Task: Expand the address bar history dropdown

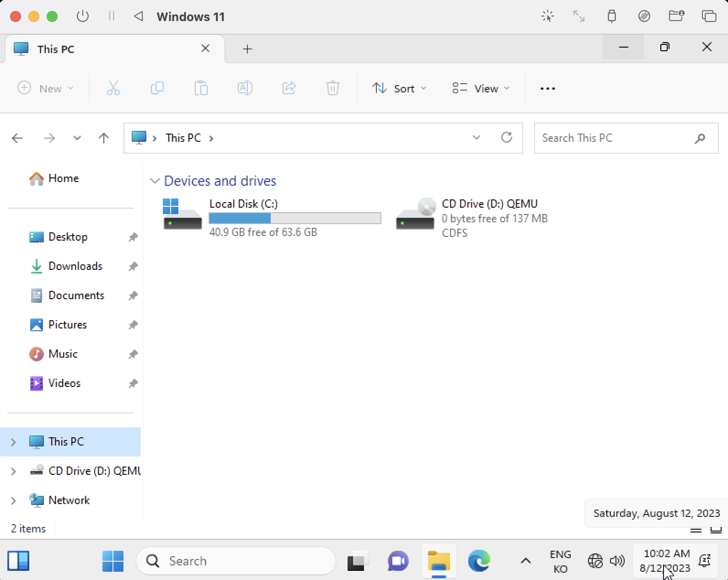Action: (x=476, y=138)
